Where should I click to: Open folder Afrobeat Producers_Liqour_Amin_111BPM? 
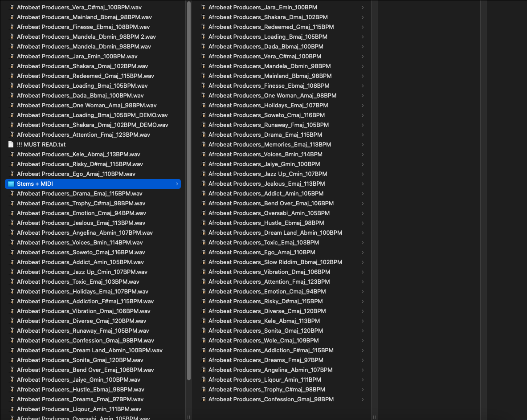point(265,379)
